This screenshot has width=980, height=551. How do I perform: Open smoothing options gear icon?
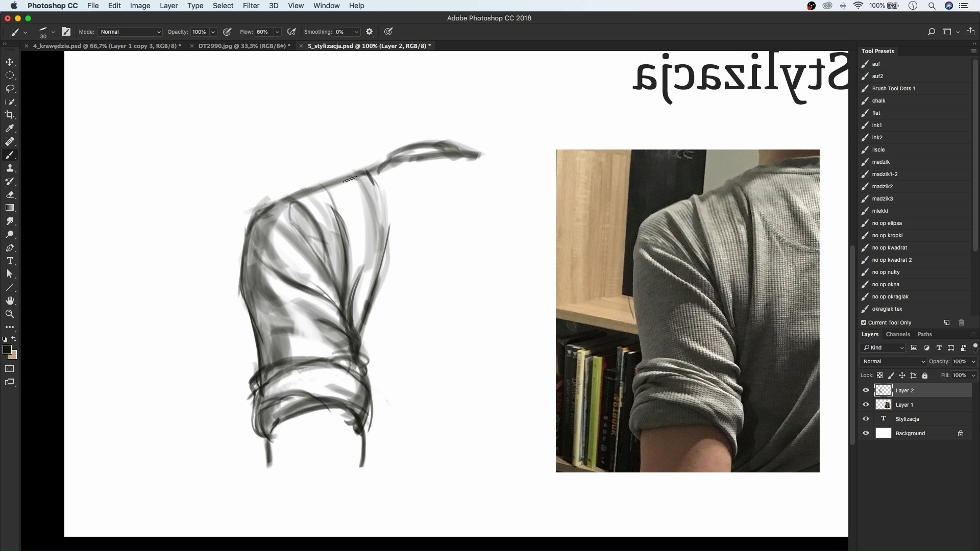point(370,32)
